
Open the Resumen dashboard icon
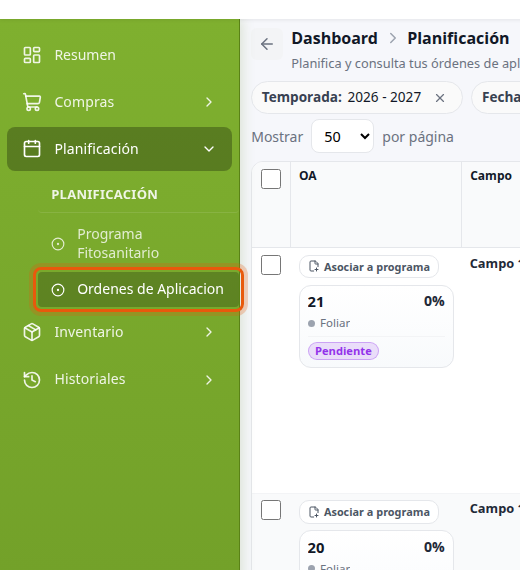point(32,55)
